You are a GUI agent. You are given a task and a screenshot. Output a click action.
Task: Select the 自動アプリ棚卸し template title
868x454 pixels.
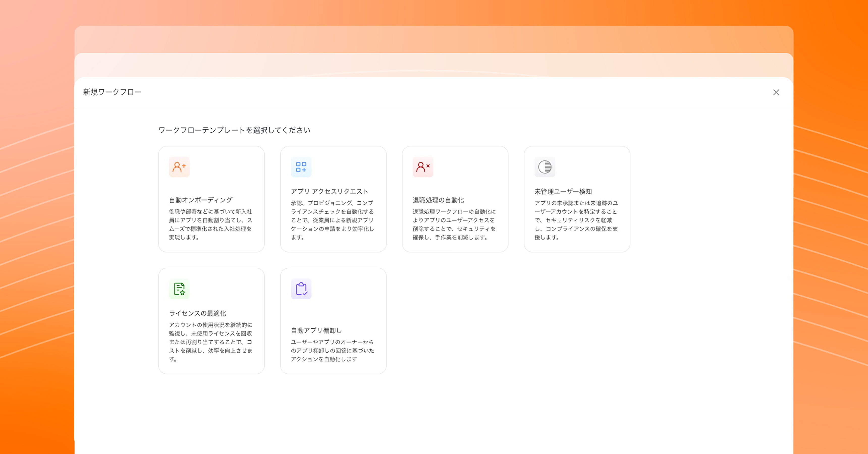pos(316,330)
